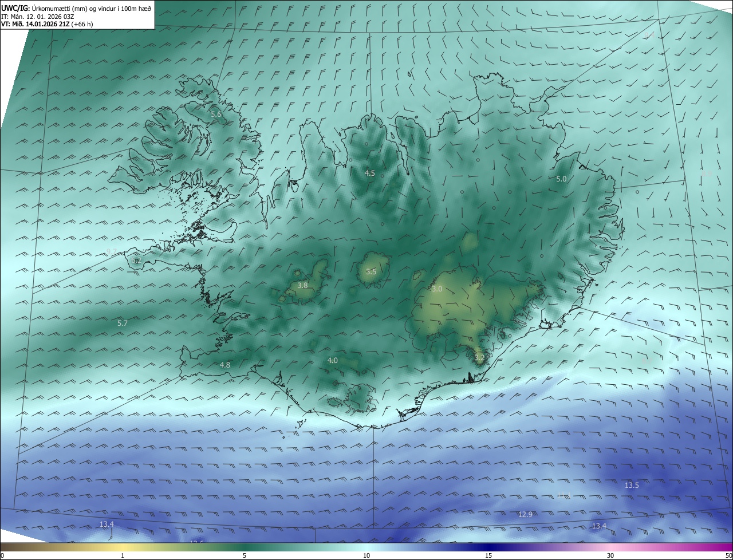Click the 3.8 value on the western glacier

(x=303, y=285)
